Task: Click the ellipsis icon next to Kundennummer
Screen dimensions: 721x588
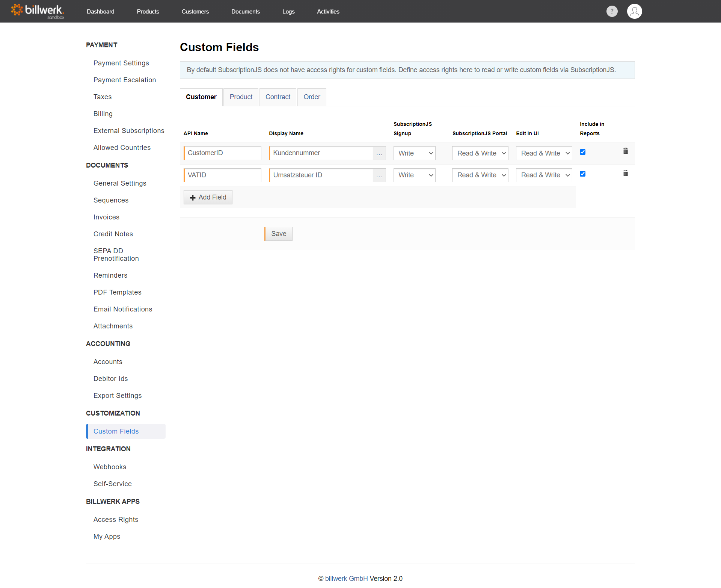Action: coord(380,153)
